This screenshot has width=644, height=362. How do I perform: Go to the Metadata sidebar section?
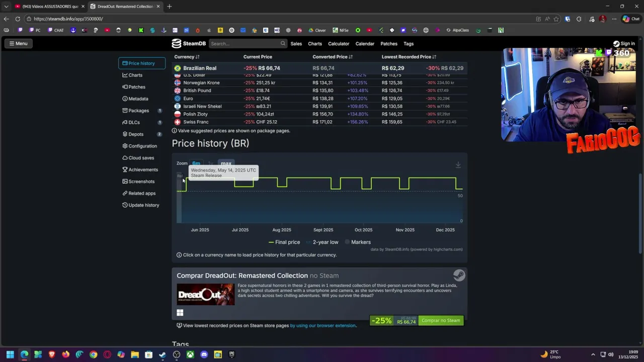(x=135, y=99)
